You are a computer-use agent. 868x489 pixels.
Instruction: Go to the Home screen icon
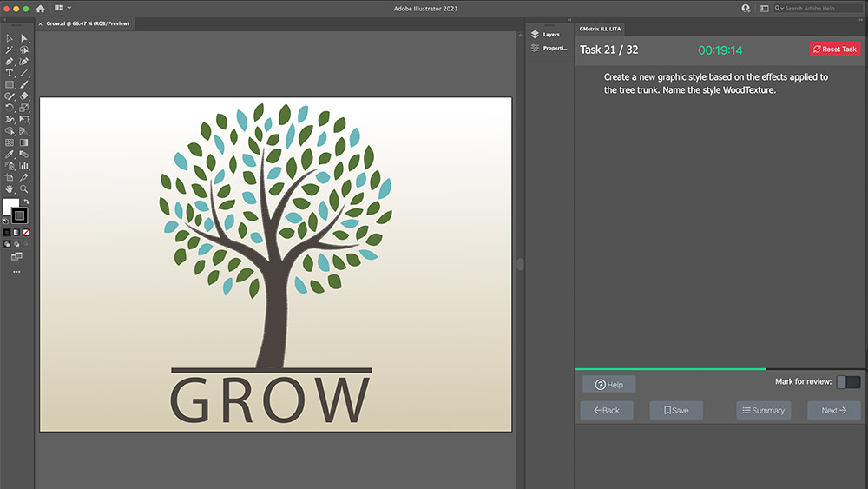(x=40, y=8)
